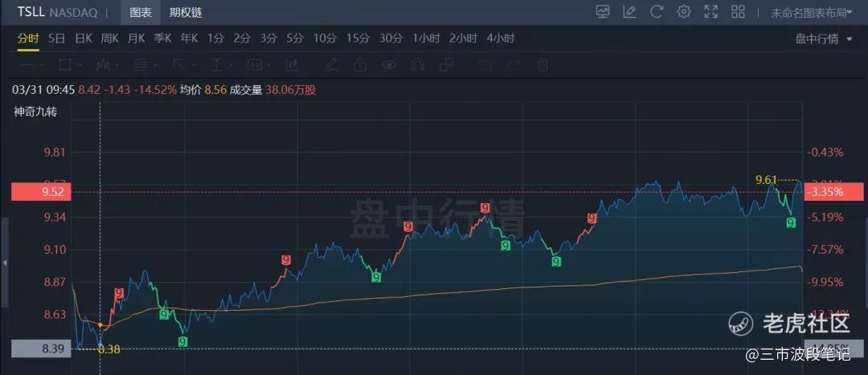The image size is (868, 375).
Task: Click the -0.43% percentage axis label
Action: tap(826, 152)
